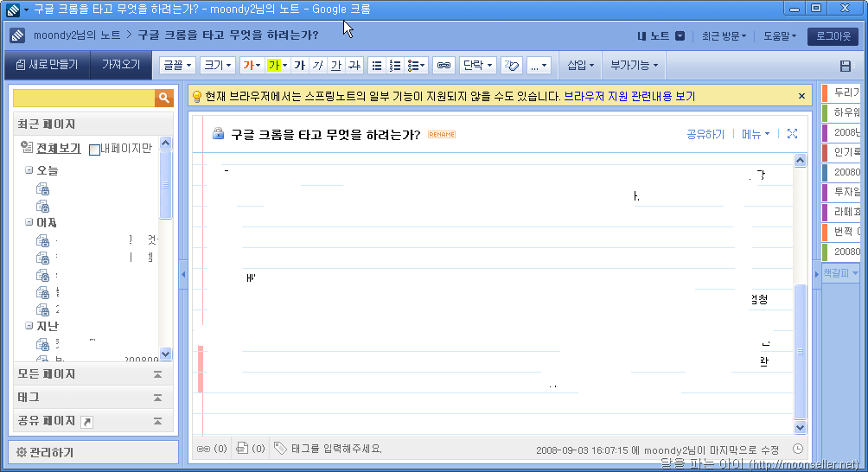Open the 인기록 bookmark tab
The width and height of the screenshot is (868, 472).
841,152
